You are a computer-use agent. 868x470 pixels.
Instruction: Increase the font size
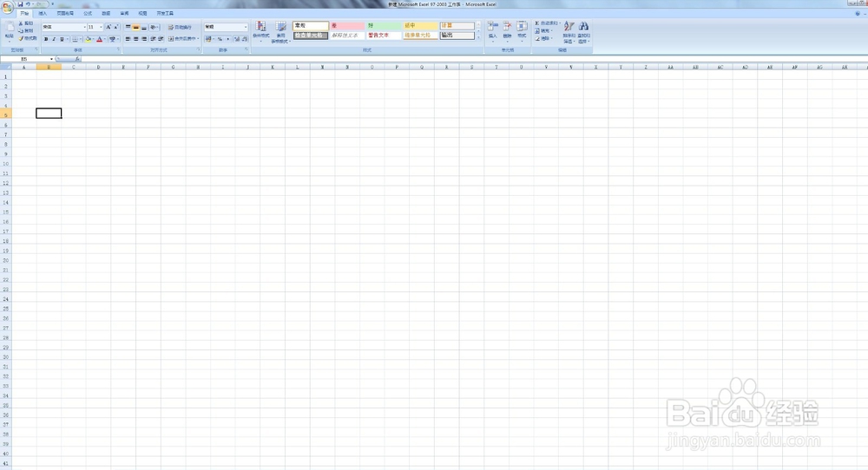coord(108,27)
